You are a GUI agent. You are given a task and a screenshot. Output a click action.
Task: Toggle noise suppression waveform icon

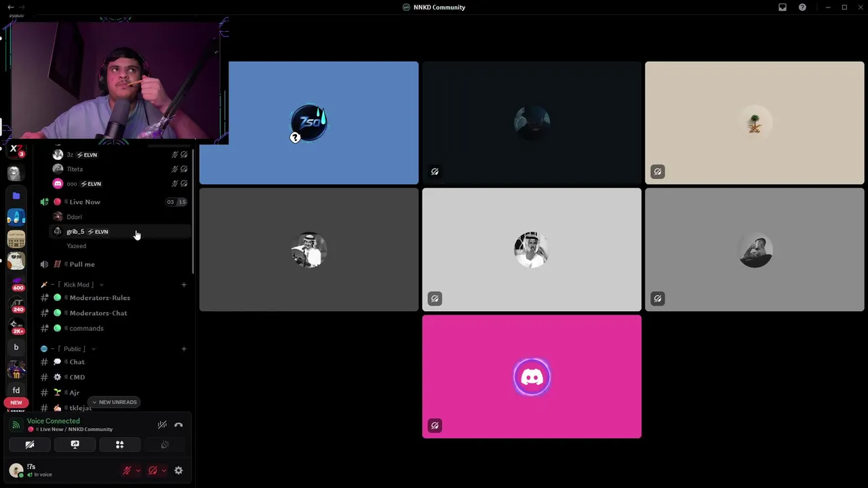[162, 425]
